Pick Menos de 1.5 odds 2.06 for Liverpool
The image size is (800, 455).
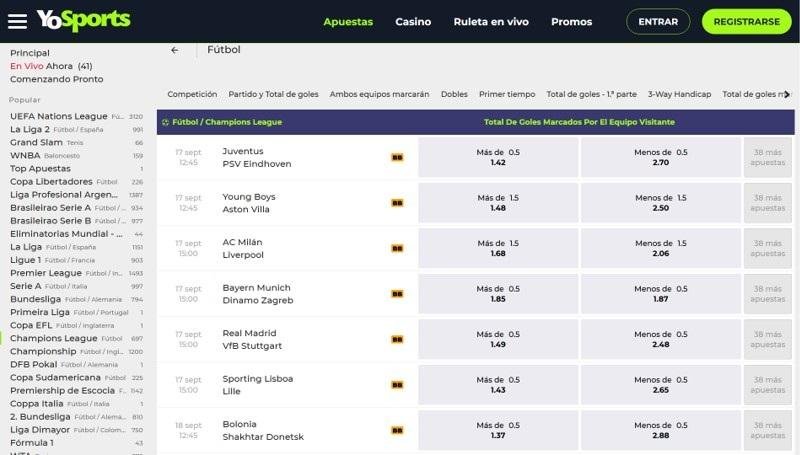pyautogui.click(x=660, y=248)
